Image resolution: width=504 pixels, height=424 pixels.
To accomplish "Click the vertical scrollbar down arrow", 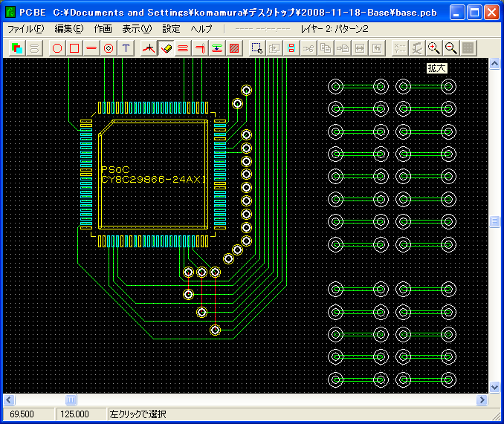I will click(495, 387).
